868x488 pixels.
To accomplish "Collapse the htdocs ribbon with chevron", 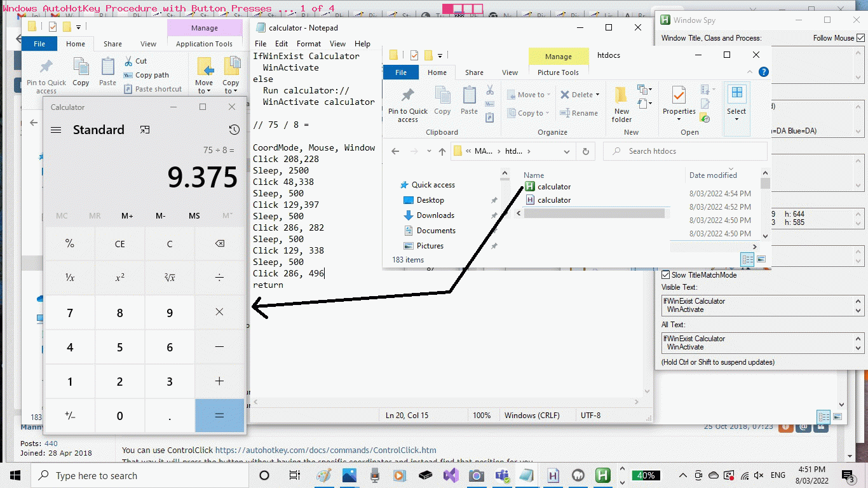I will click(x=750, y=72).
